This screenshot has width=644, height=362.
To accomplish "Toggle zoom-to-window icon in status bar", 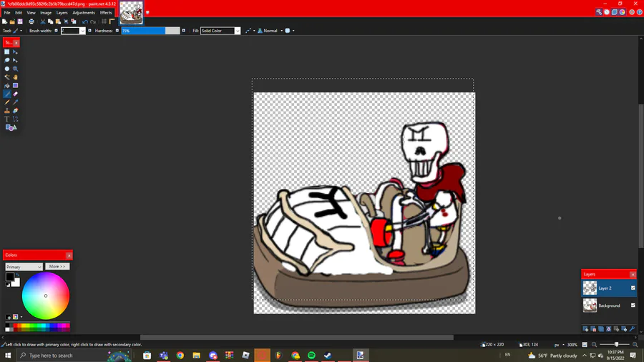I will [x=585, y=344].
